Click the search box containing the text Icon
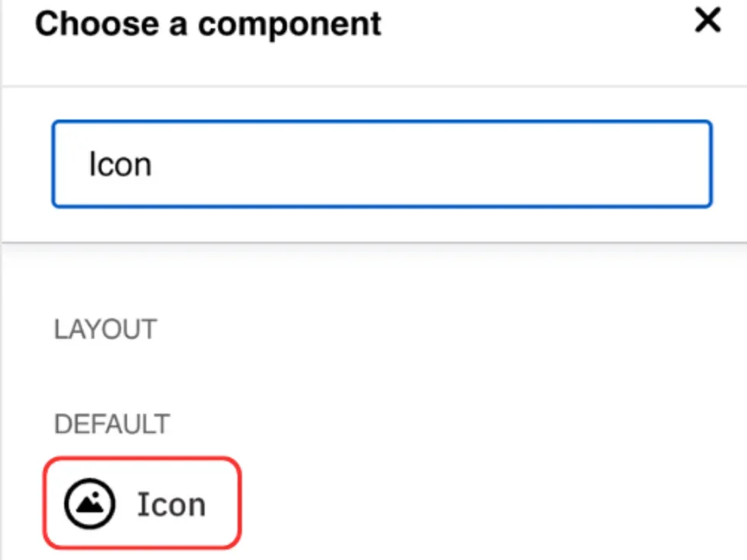 [x=381, y=163]
